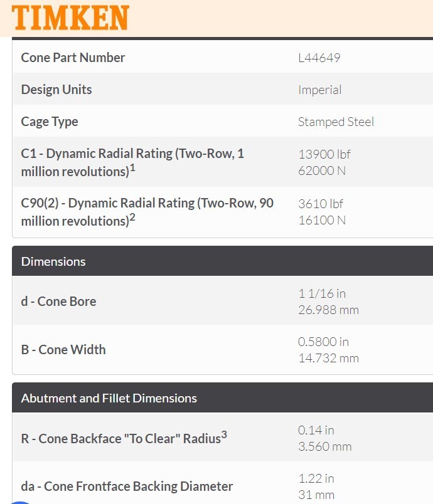Screen dimensions: 433x504
Task: Click the B - Cone Width label
Action: click(63, 350)
